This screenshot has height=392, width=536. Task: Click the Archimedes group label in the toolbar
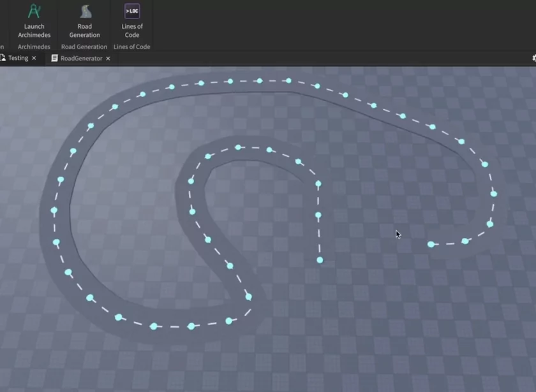(34, 47)
